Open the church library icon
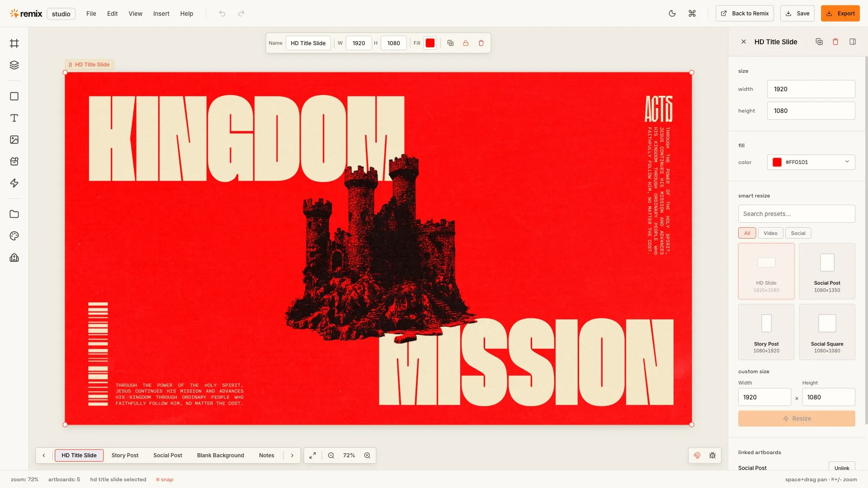Screen dimensions: 868x488 [14, 258]
